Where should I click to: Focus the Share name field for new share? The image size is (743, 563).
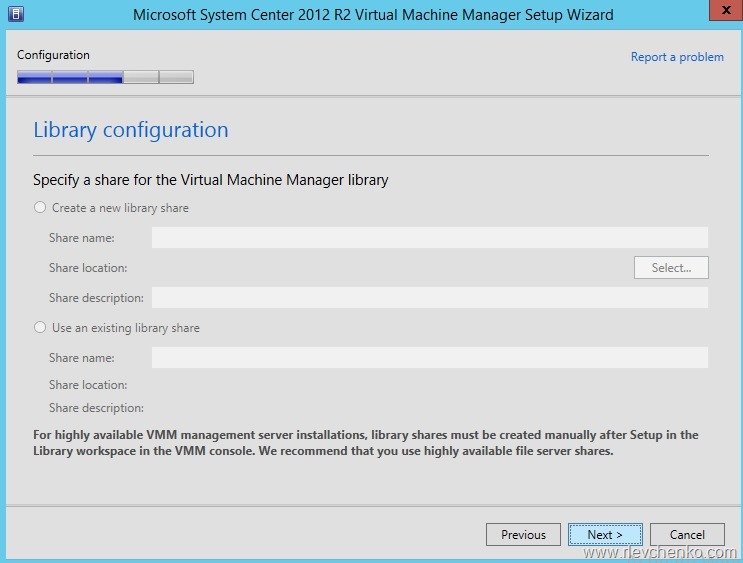[429, 237]
